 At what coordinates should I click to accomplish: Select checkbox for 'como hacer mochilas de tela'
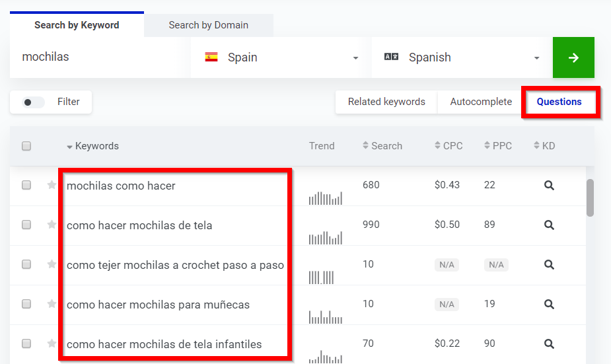click(x=26, y=225)
